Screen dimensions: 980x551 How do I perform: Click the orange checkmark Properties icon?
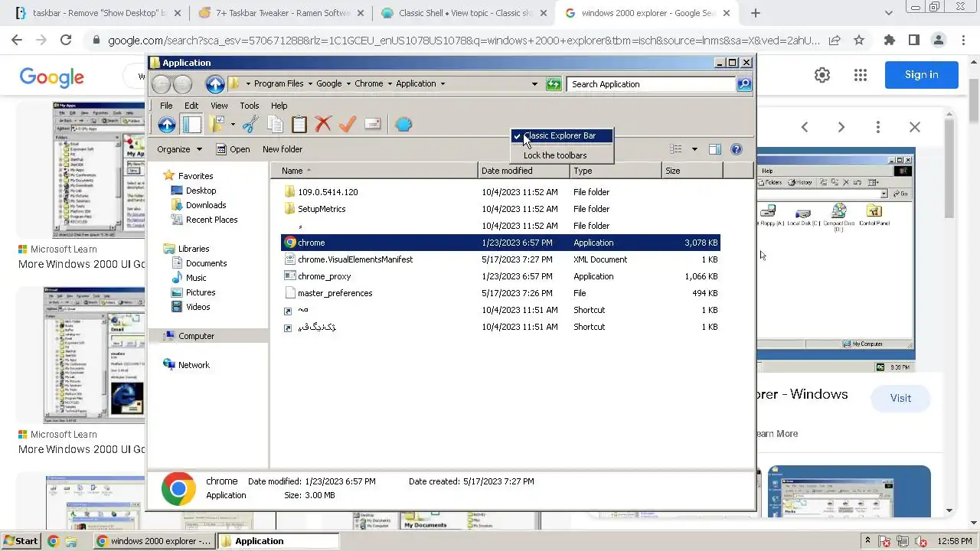(x=348, y=124)
